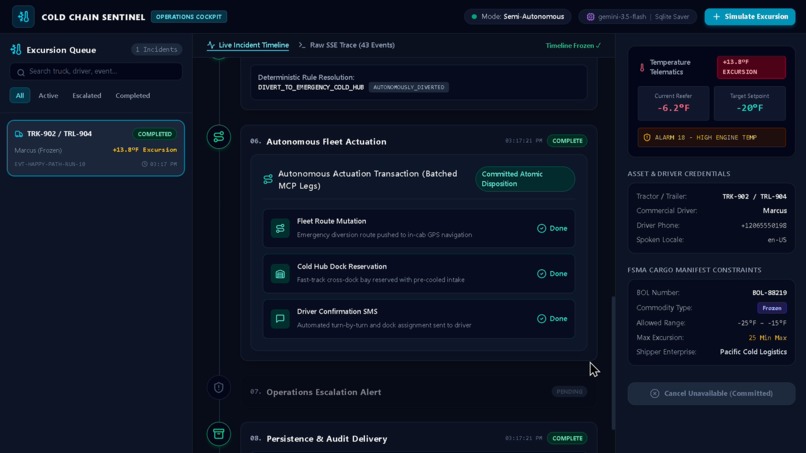The width and height of the screenshot is (806, 453).
Task: Click the Done checkmark for Fleet Route Mutation
Action: 541,228
